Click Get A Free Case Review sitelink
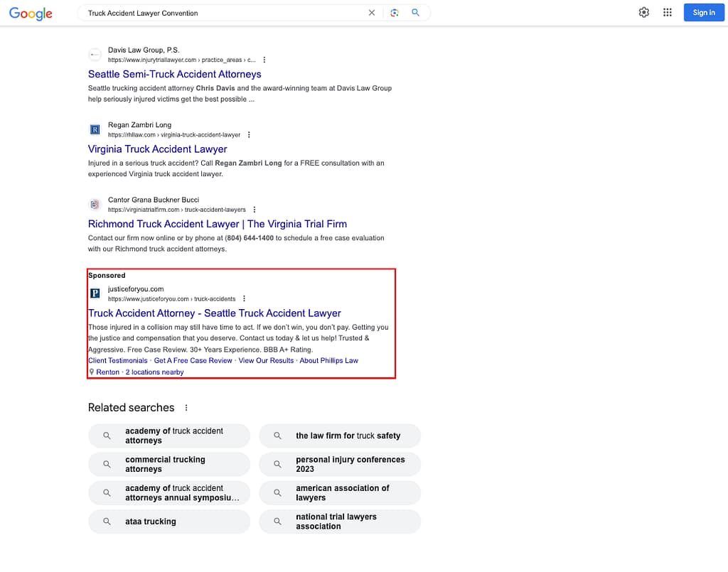Screen dimensions: 728x572 point(193,360)
